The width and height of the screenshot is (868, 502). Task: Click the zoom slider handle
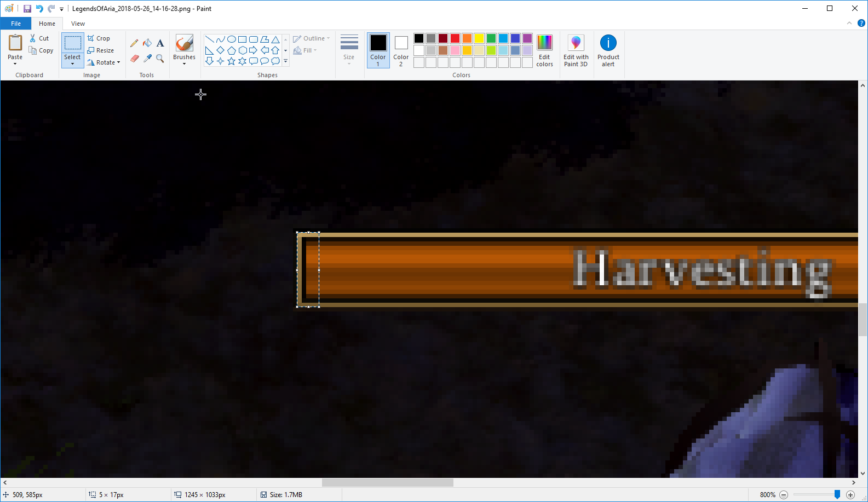click(x=837, y=494)
